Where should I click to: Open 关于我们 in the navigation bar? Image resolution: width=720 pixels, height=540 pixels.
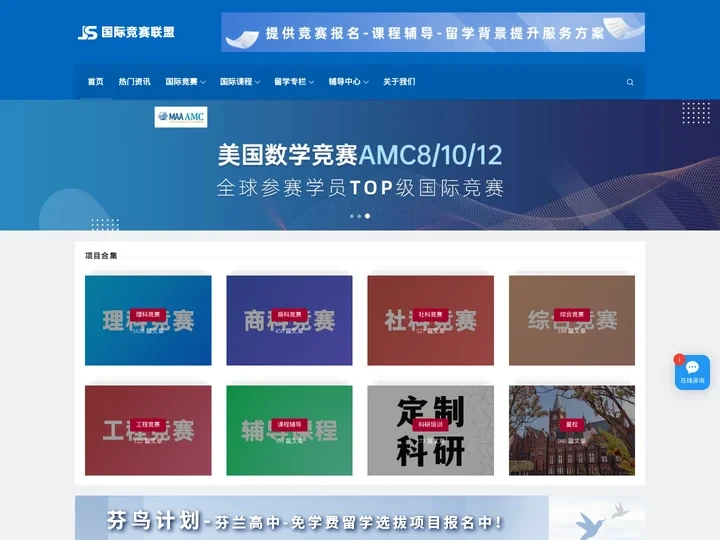(399, 82)
